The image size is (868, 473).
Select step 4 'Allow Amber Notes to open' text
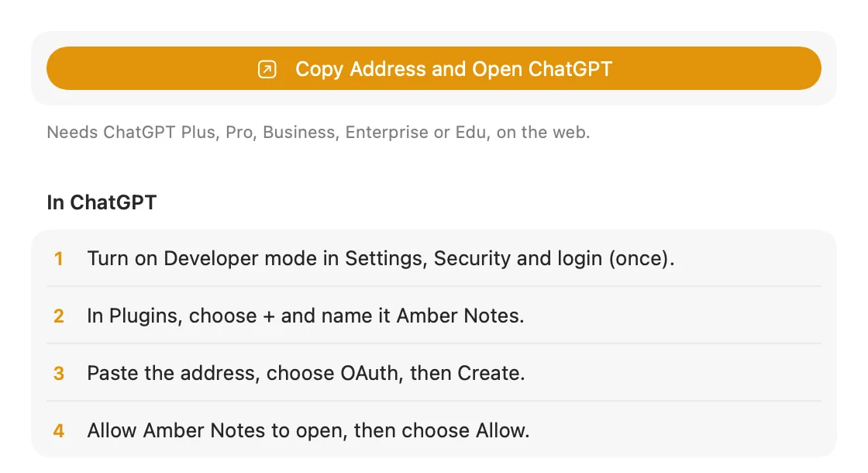[x=308, y=430]
